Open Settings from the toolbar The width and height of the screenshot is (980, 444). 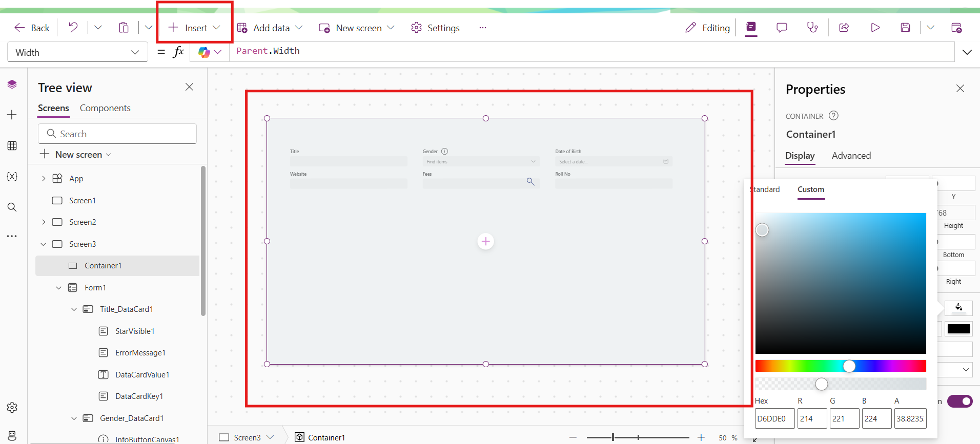coord(435,28)
